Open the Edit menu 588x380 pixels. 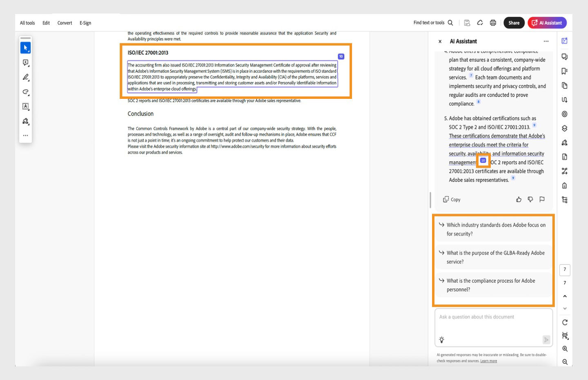tap(46, 23)
